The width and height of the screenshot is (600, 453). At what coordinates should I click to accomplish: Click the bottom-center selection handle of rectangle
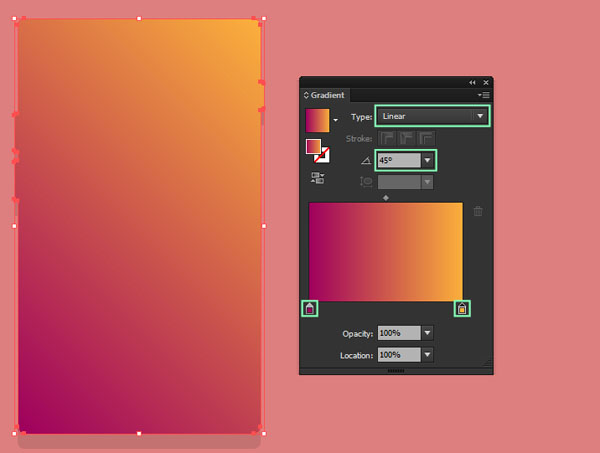(x=139, y=433)
